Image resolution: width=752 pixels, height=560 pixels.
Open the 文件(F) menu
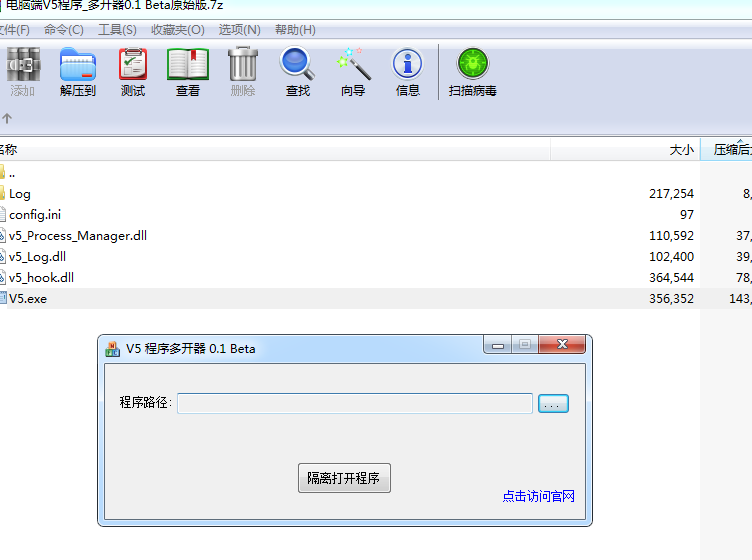point(14,30)
